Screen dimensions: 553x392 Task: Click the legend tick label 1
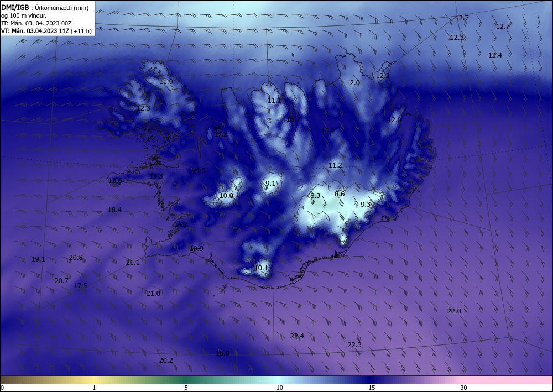click(x=94, y=388)
